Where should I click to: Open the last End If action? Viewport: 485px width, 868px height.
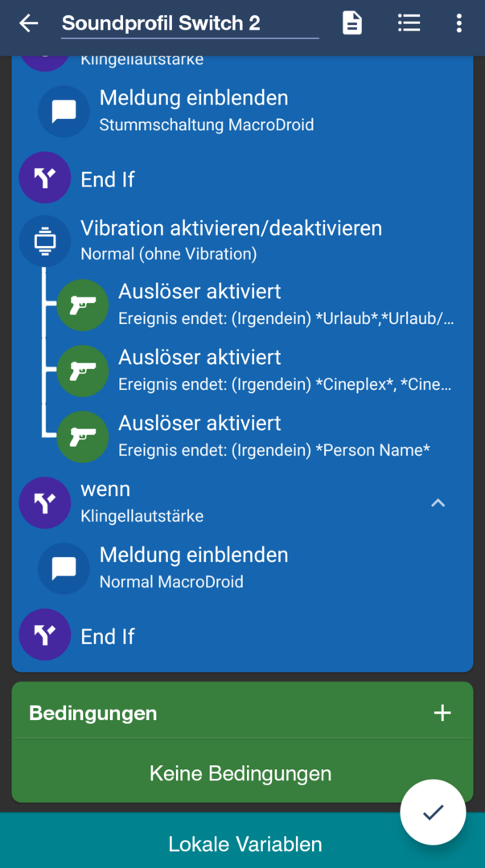[x=108, y=637]
